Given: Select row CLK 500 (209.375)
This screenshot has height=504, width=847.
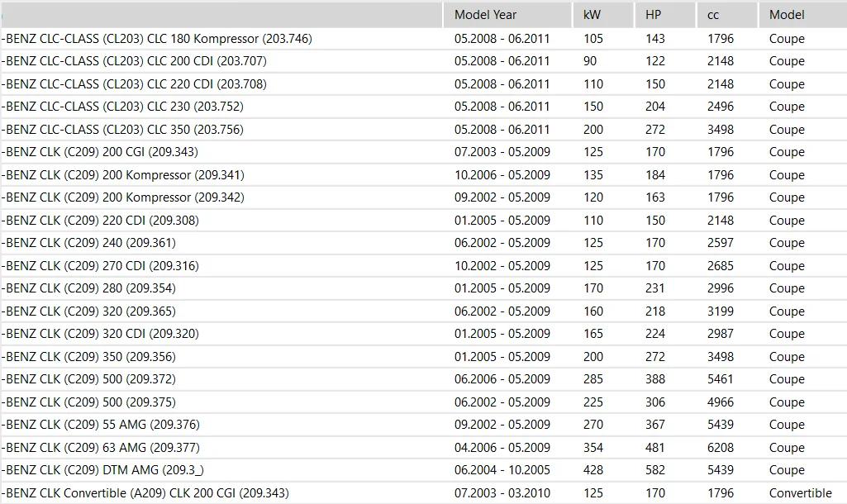Looking at the screenshot, I should (x=423, y=402).
